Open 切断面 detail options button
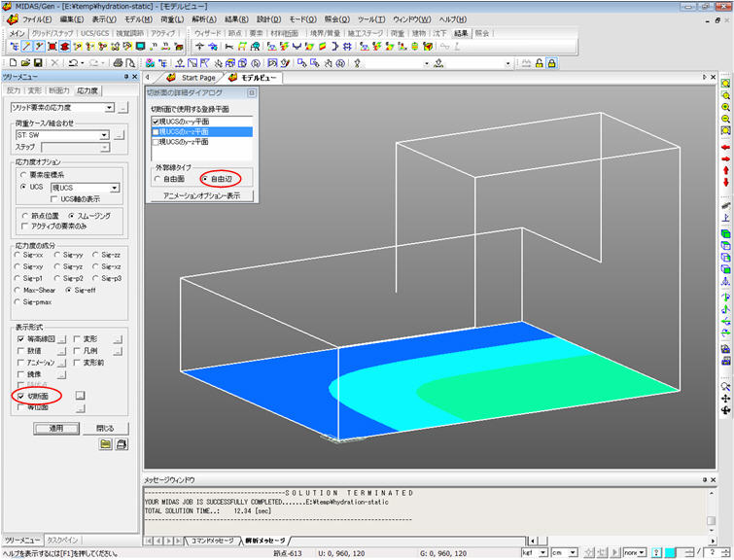The width and height of the screenshot is (734, 560). [x=80, y=396]
